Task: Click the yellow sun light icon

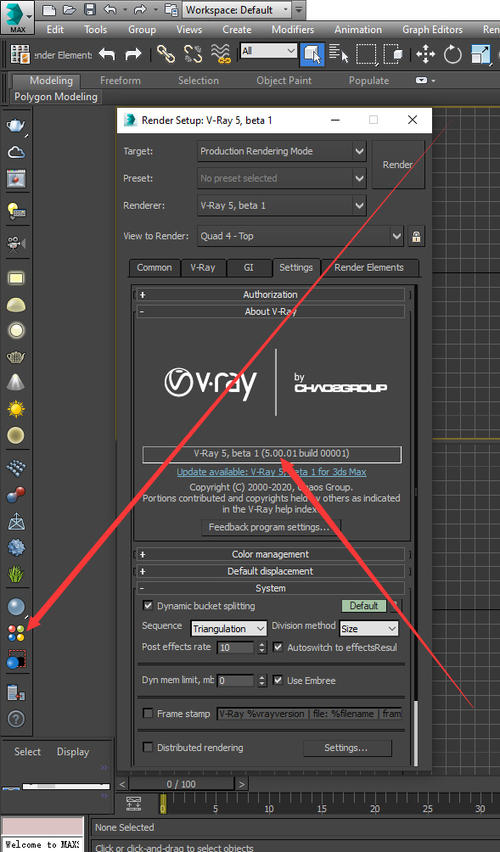Action: 16,409
